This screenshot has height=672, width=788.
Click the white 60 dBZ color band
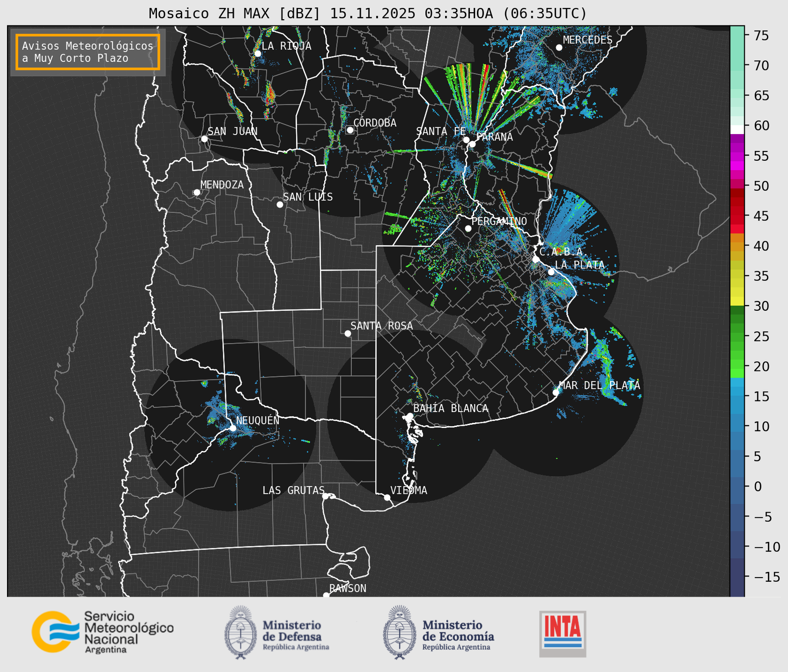(737, 129)
